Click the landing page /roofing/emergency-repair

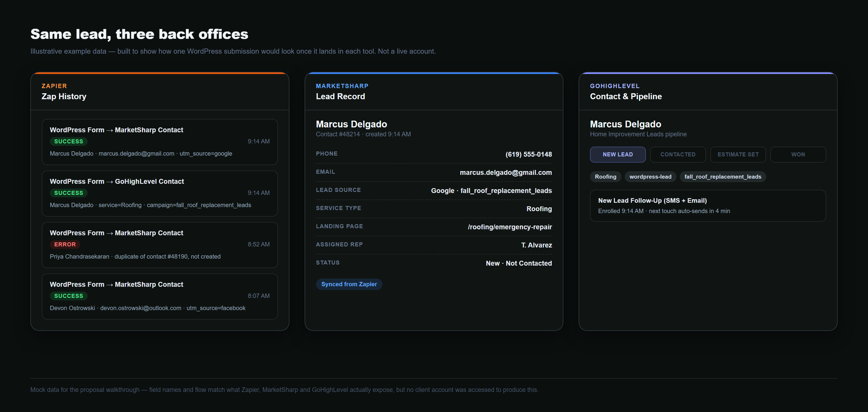click(509, 227)
